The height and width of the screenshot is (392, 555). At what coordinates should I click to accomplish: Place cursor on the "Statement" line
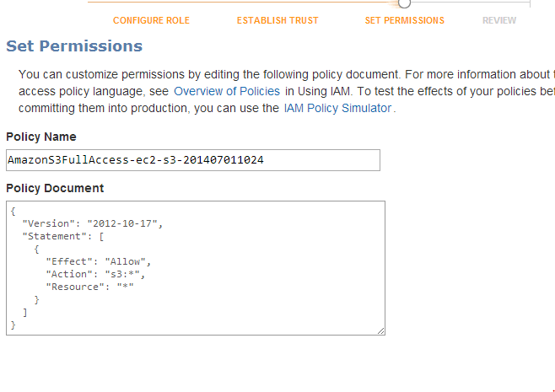[x=63, y=236]
